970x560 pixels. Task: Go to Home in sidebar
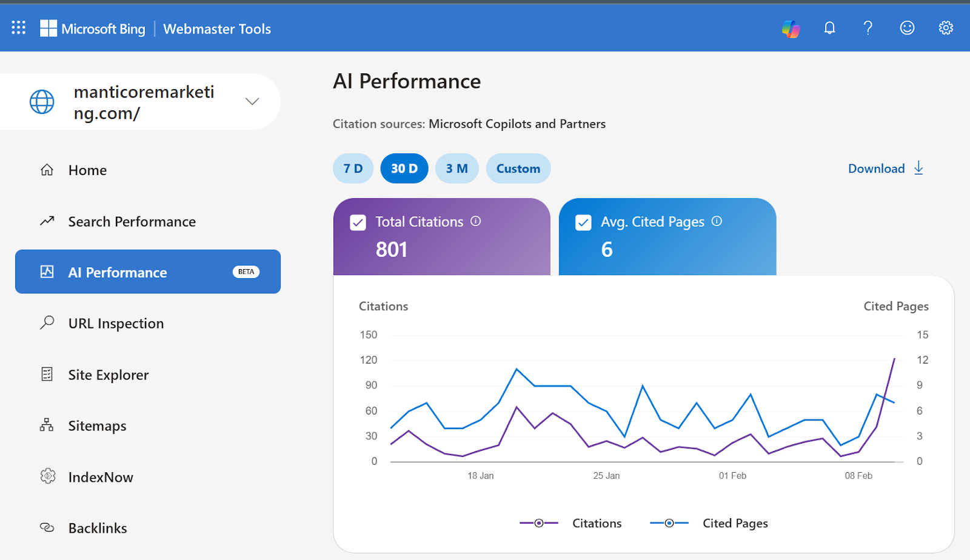pyautogui.click(x=148, y=170)
